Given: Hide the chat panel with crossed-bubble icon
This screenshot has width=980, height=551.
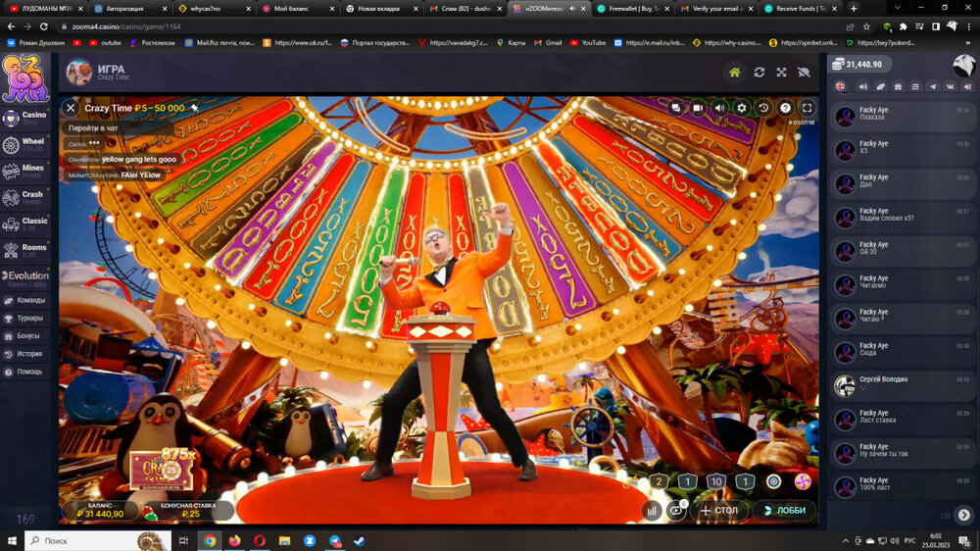Looking at the screenshot, I should (804, 73).
